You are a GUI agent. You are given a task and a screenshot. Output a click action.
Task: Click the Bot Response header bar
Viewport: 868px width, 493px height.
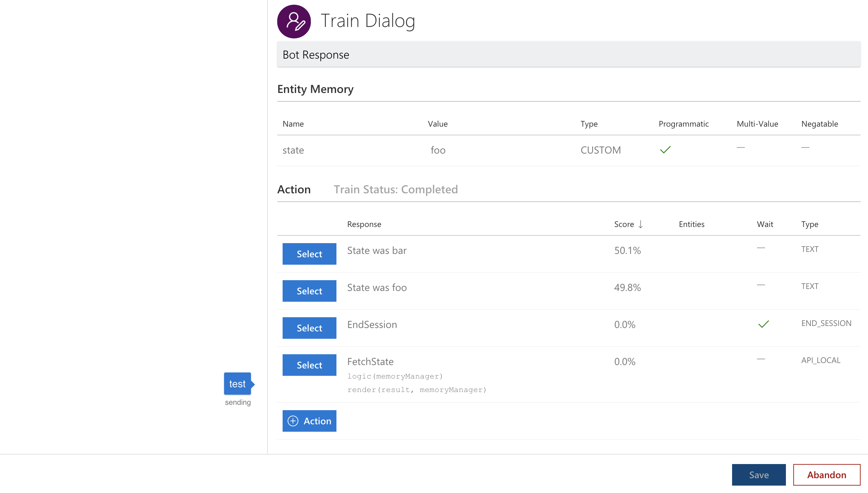click(568, 55)
